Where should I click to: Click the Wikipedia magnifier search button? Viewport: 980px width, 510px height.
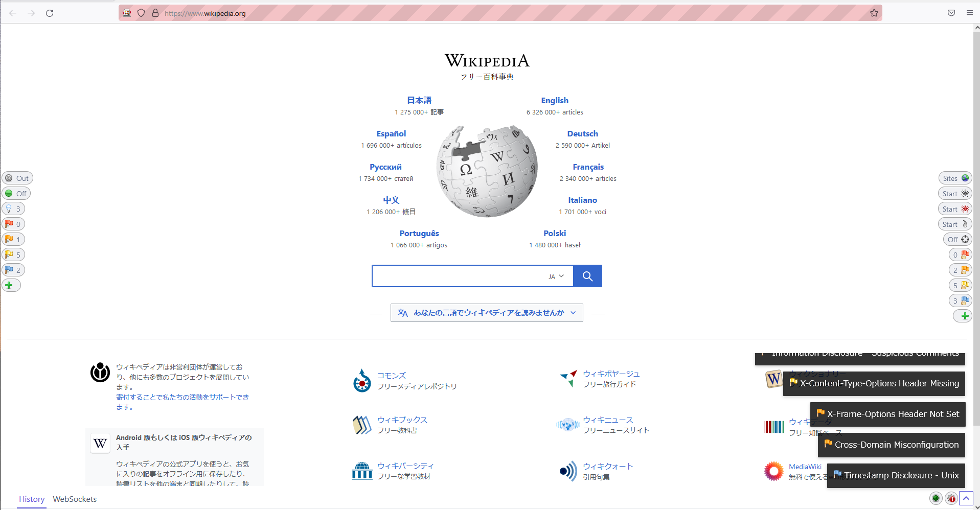(587, 276)
